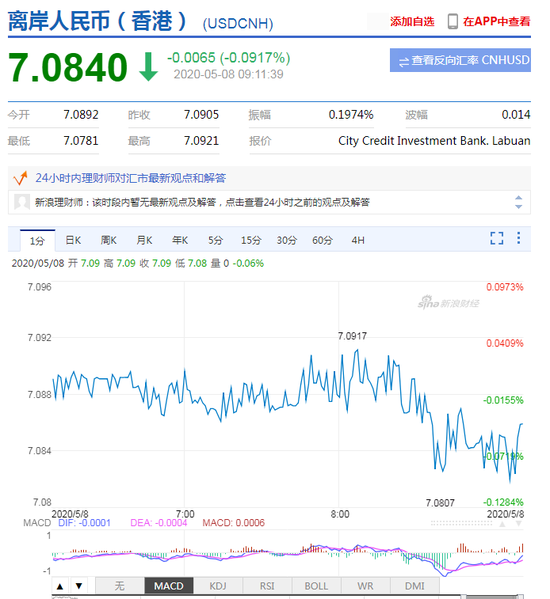This screenshot has width=550, height=599.
Task: Click the current price 7.0840
Action: (68, 68)
